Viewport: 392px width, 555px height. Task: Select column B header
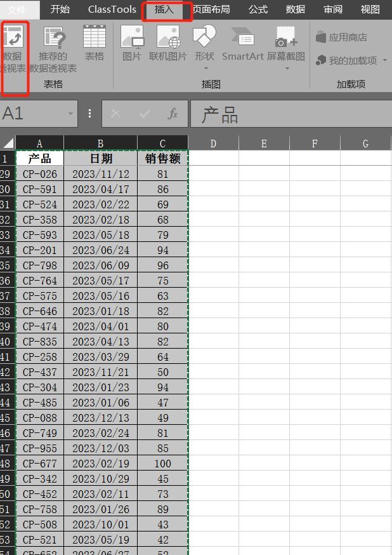point(100,143)
